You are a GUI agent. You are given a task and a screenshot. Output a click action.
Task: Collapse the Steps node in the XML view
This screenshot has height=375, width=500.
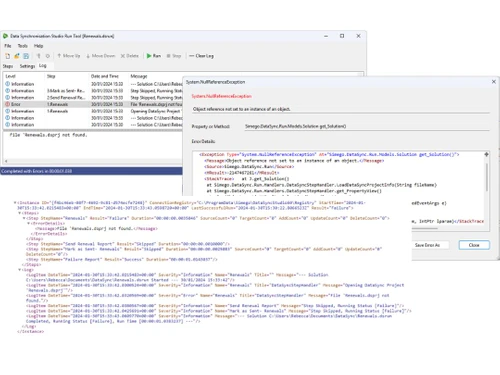(19, 213)
